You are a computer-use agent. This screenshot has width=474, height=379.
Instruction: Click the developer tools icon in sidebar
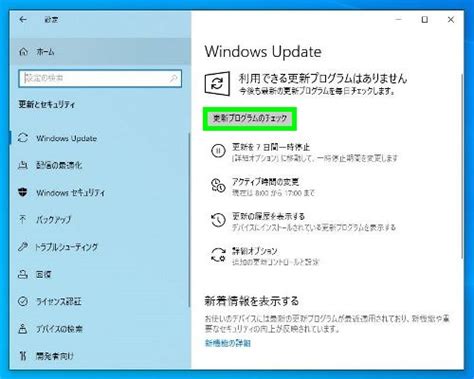23,356
